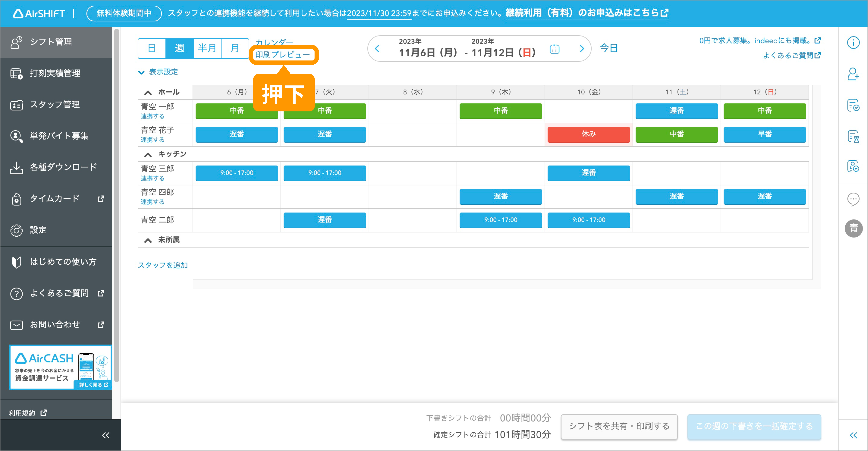Click the AirSHIFT logo
The width and height of the screenshot is (868, 451).
[39, 13]
